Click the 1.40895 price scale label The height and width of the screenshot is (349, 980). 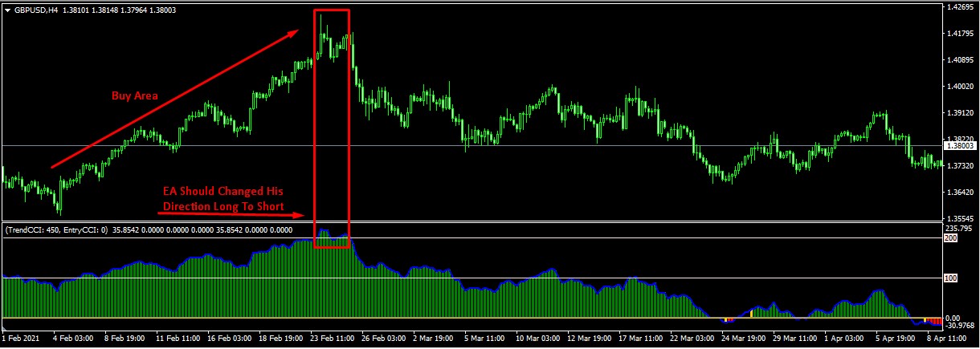tap(958, 60)
